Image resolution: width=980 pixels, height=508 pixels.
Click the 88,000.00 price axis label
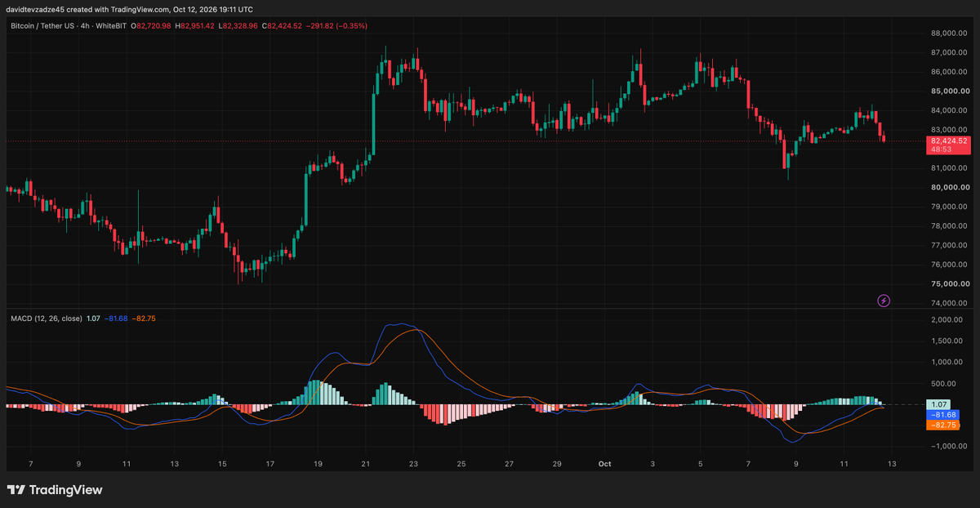949,33
